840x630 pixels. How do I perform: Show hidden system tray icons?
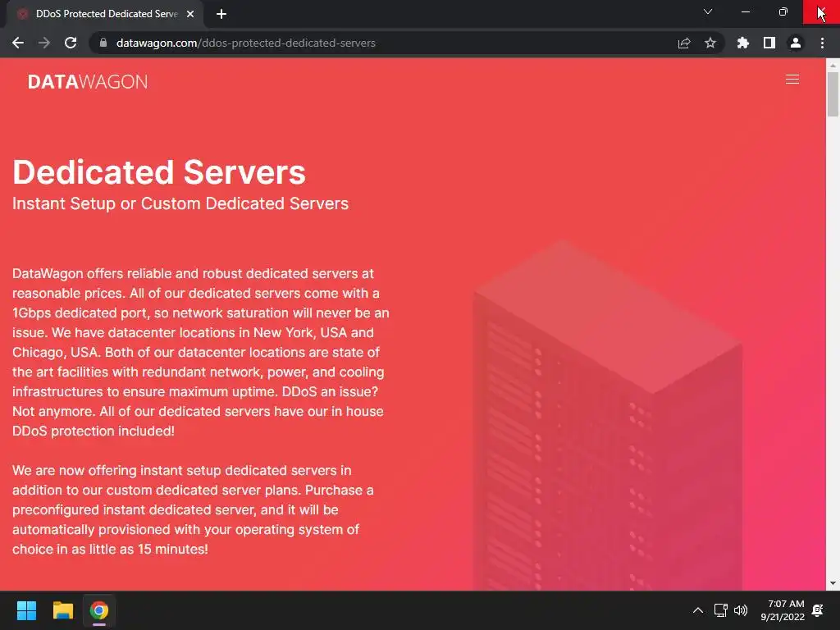coord(697,610)
